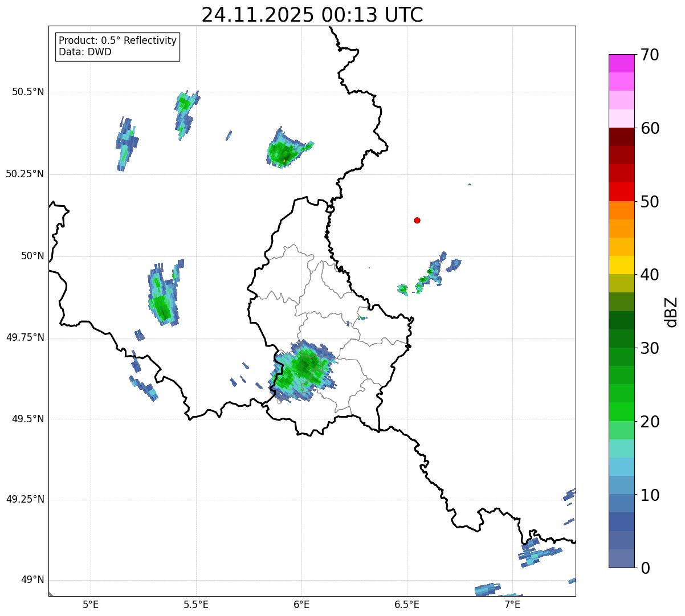Click the colorbar tick label 40
Image resolution: width=685 pixels, height=616 pixels.
click(x=650, y=275)
